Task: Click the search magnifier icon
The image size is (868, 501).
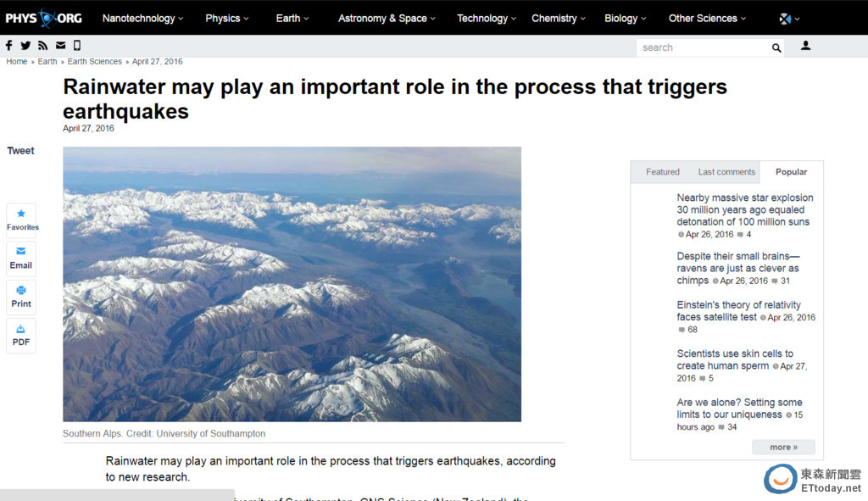Action: (776, 48)
